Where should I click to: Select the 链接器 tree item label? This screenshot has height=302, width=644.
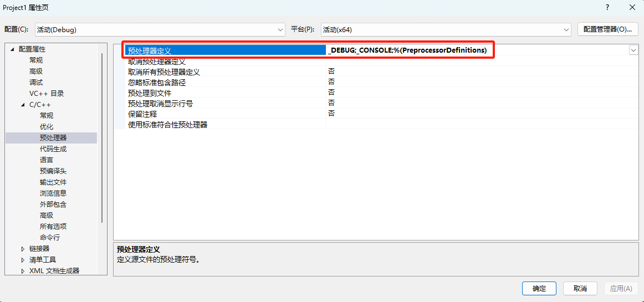pos(39,249)
